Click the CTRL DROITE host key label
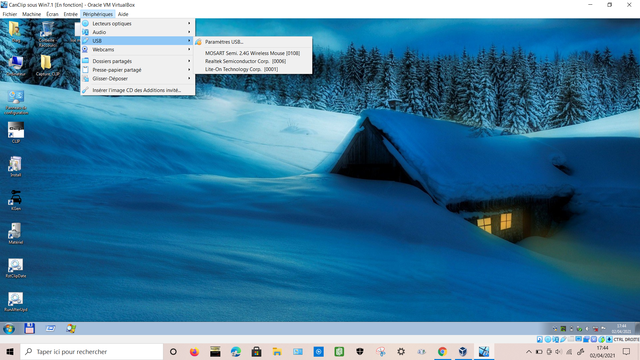The width and height of the screenshot is (640, 360). (627, 340)
